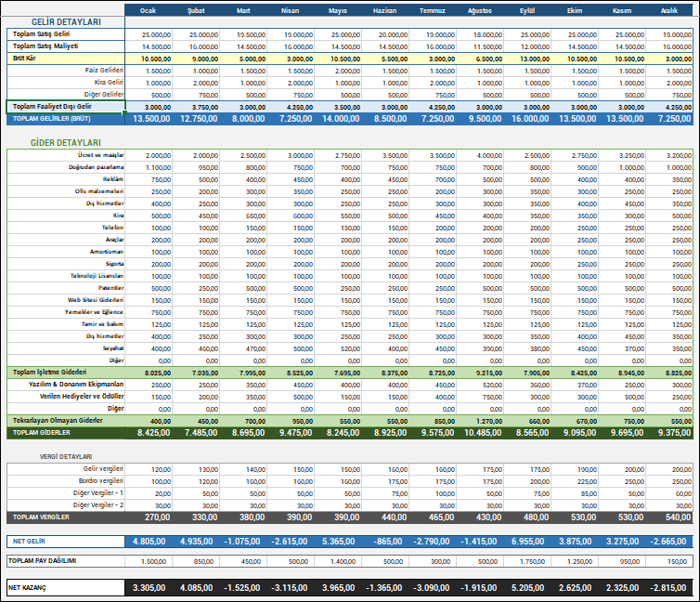
Task: Select the Temmuz column header
Action: click(x=432, y=10)
